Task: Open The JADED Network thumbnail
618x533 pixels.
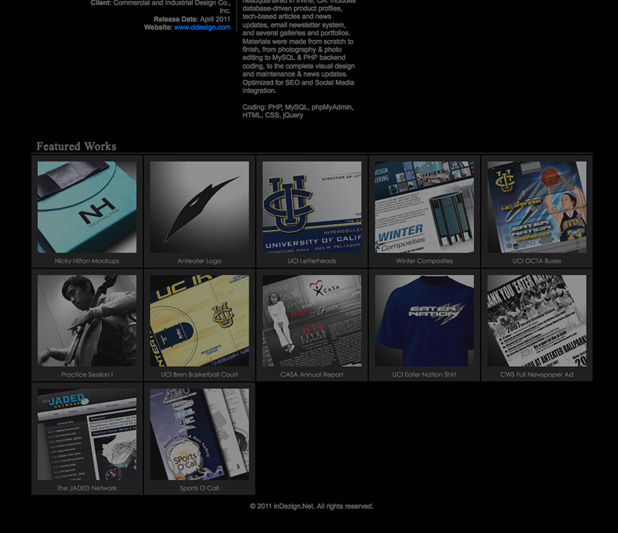Action: pos(87,434)
